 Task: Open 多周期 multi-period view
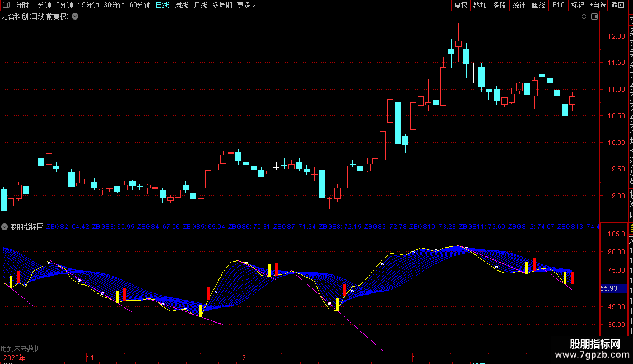pyautogui.click(x=222, y=5)
